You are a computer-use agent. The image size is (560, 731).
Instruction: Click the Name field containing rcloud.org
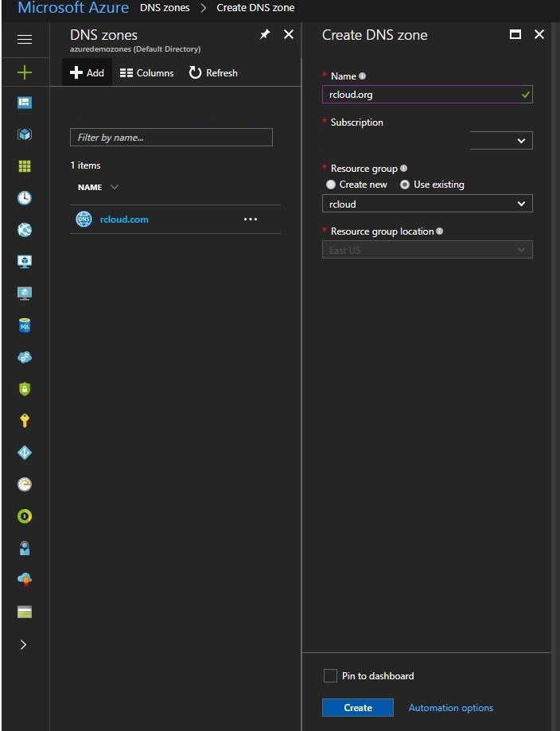[x=427, y=94]
